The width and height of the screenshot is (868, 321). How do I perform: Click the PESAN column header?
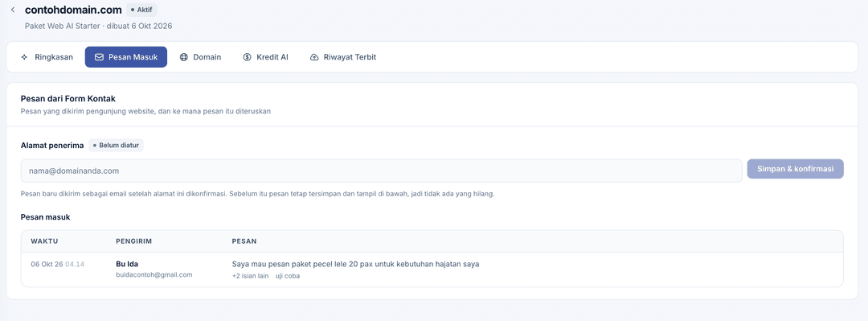(x=244, y=241)
